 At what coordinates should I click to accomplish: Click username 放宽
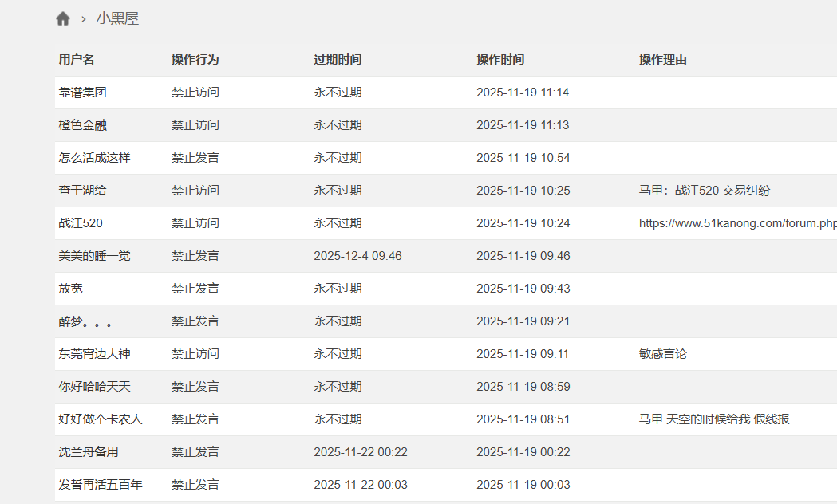(x=70, y=289)
